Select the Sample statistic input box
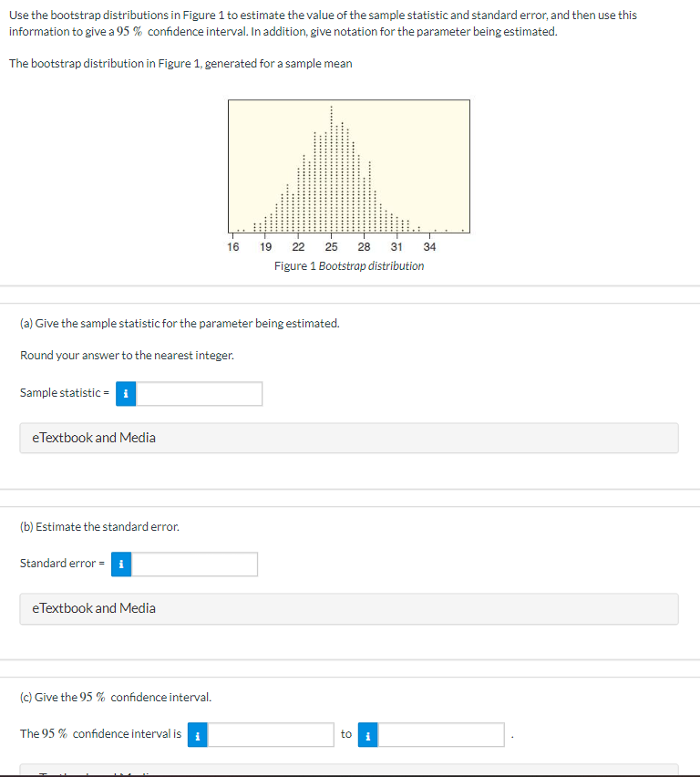 (201, 393)
